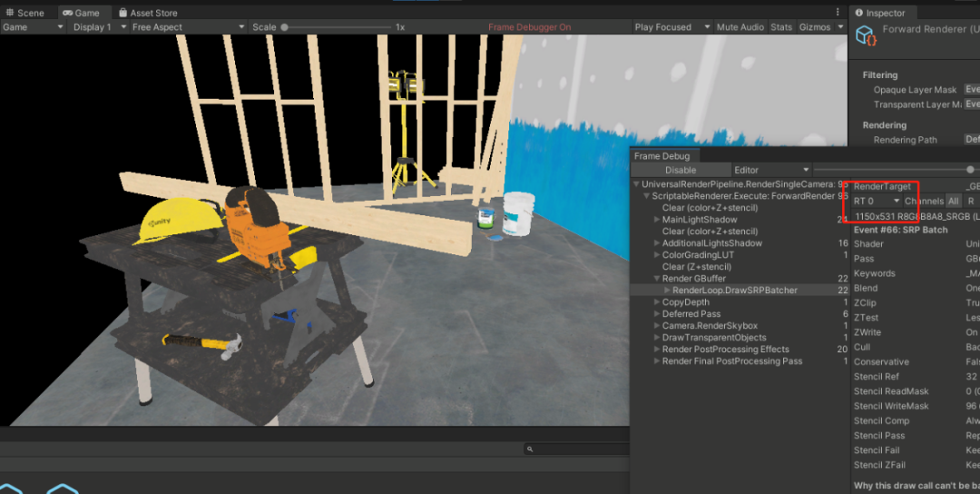The width and height of the screenshot is (980, 494).
Task: Open the Game view three-dot options menu
Action: [838, 13]
